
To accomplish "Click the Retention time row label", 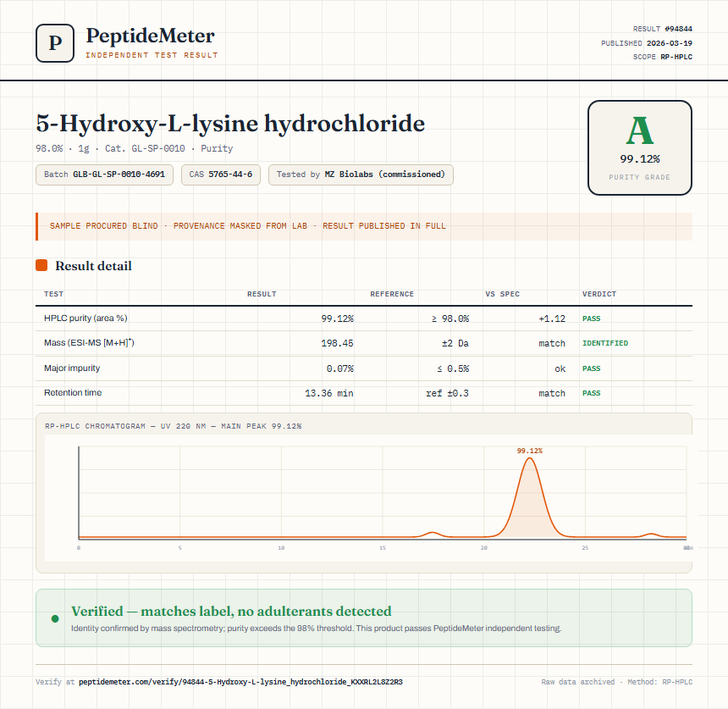I will pyautogui.click(x=73, y=392).
